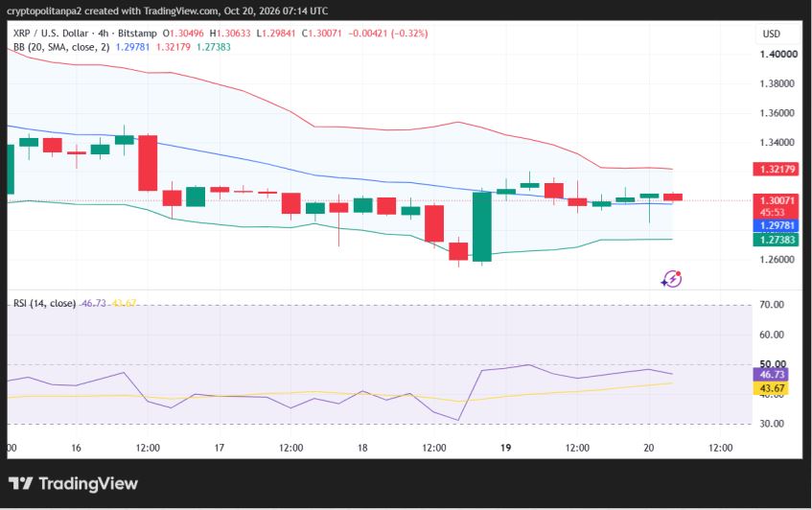Click the 1.30071 current price label
This screenshot has height=510, width=812.
click(777, 200)
